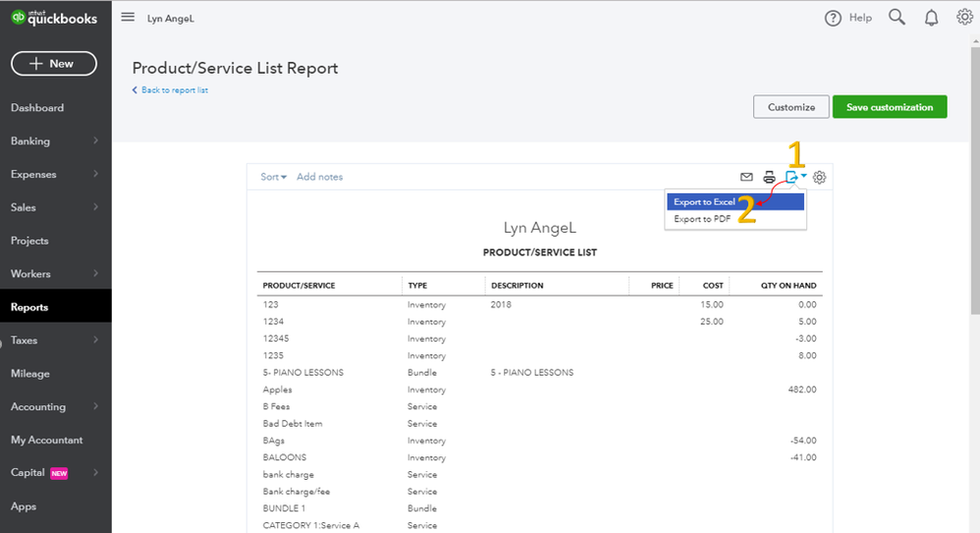Viewport: 980px width, 533px height.
Task: Click Save customization button
Action: pos(890,107)
